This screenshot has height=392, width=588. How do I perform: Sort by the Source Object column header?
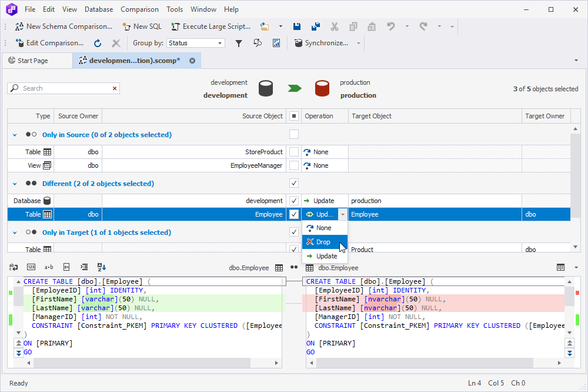pyautogui.click(x=194, y=116)
